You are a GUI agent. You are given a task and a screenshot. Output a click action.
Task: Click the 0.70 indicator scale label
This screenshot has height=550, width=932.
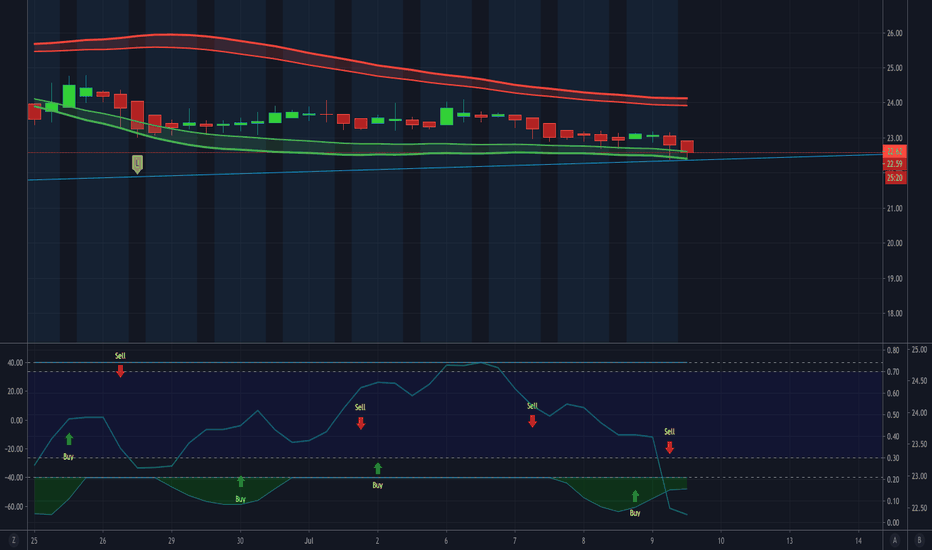pos(893,372)
